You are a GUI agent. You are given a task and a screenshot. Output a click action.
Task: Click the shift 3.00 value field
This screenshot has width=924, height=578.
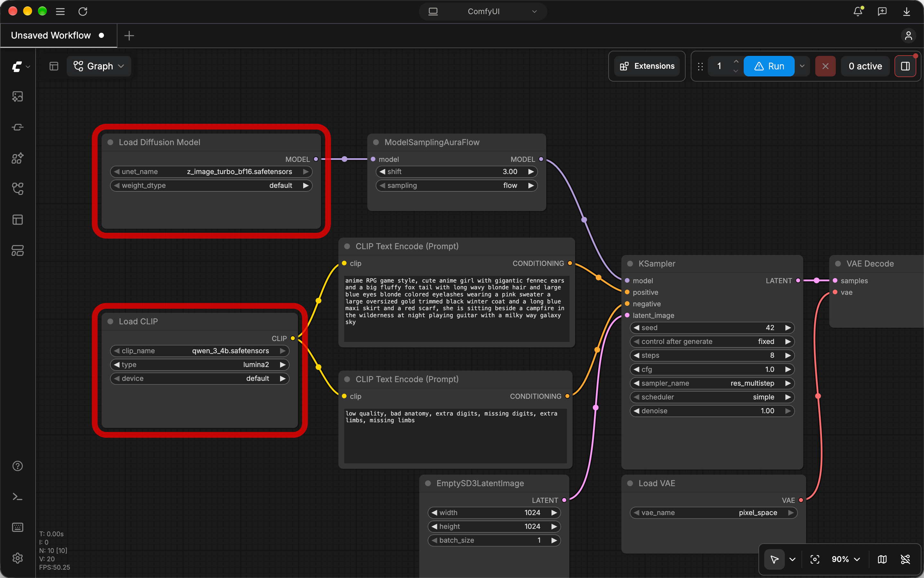(x=457, y=172)
